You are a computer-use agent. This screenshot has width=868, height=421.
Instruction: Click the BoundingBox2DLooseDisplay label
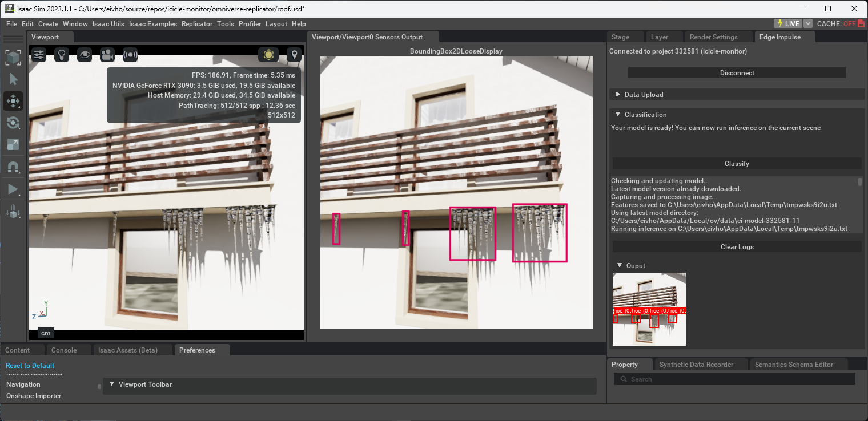tap(456, 51)
